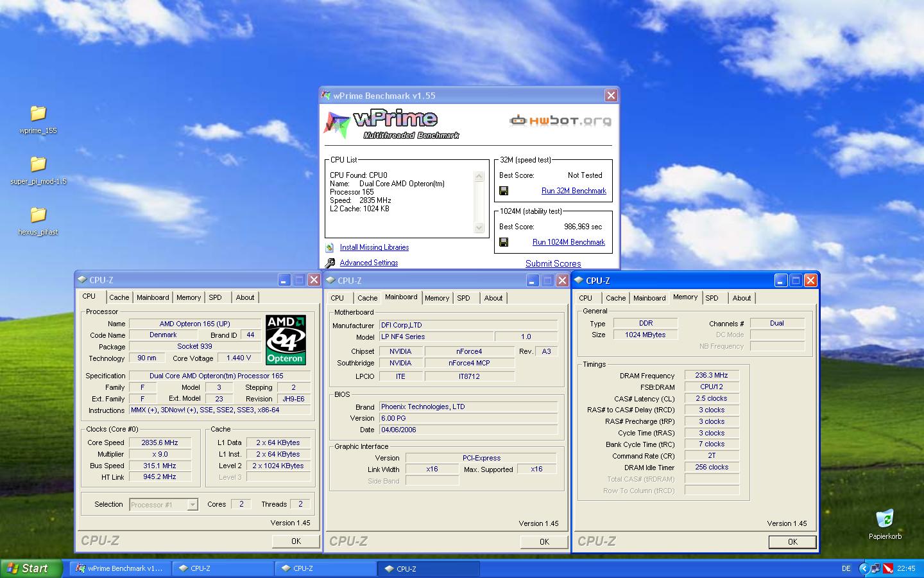
Task: Click OK in the middle CPU-Z window
Action: pos(544,542)
